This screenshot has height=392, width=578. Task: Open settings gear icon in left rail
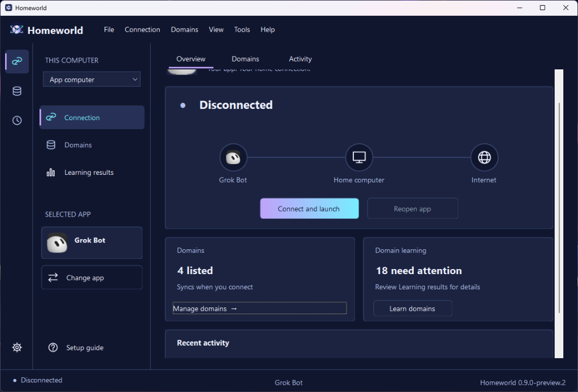(x=17, y=347)
